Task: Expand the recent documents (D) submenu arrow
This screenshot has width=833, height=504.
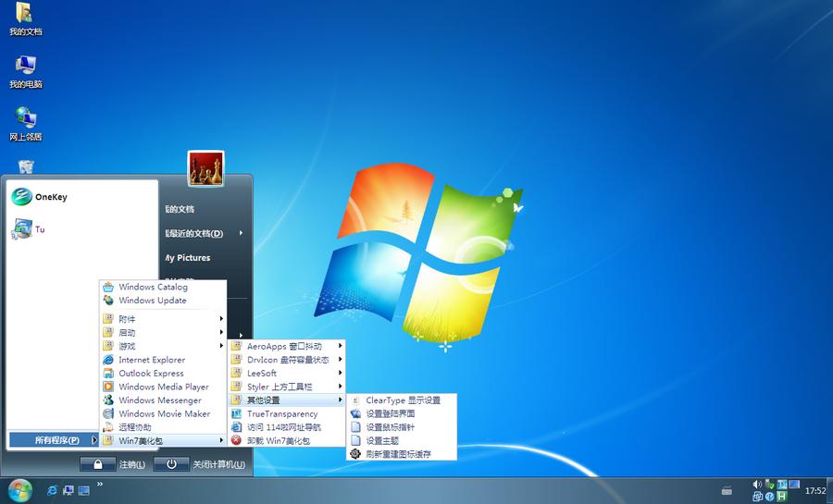Action: coord(242,233)
